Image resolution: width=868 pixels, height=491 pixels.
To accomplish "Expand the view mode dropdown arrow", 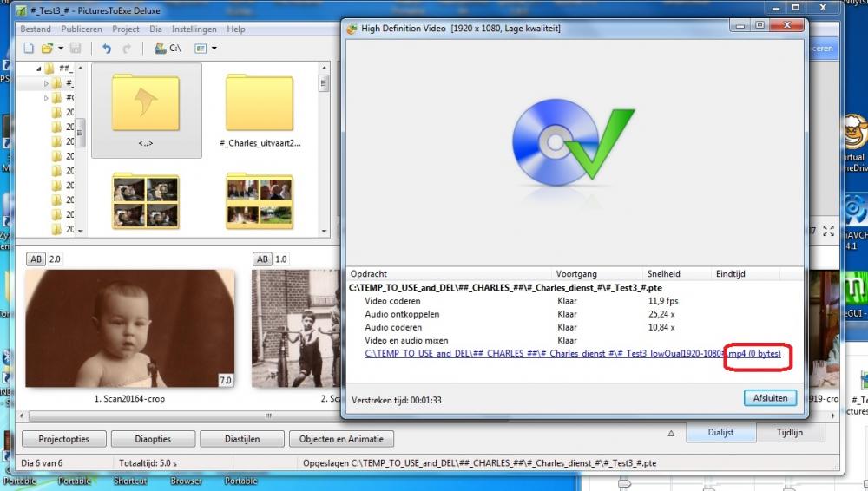I will coord(214,49).
